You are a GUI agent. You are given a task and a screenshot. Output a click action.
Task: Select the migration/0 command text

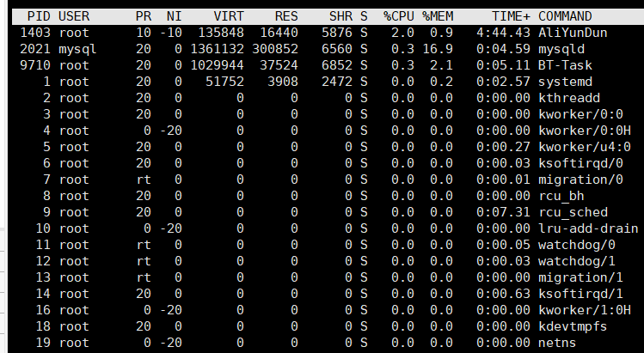580,180
